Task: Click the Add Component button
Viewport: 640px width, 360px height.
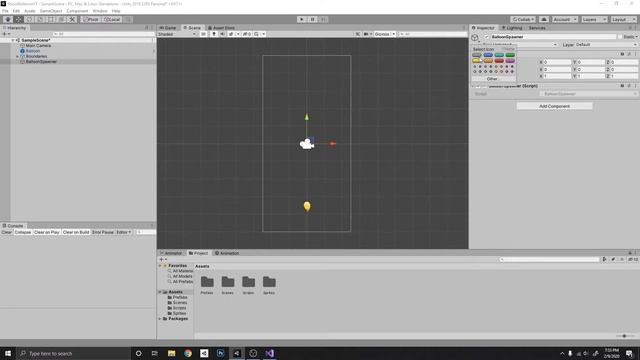Action: pyautogui.click(x=554, y=106)
